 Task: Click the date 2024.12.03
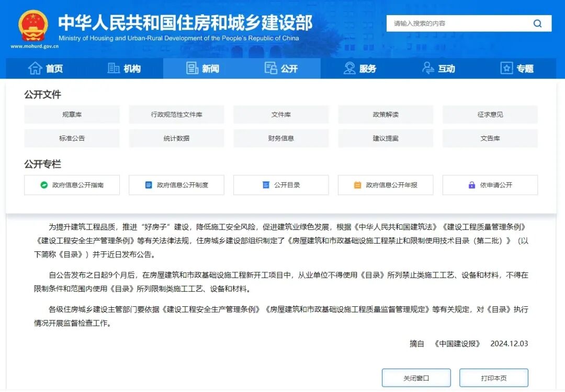[509, 344]
